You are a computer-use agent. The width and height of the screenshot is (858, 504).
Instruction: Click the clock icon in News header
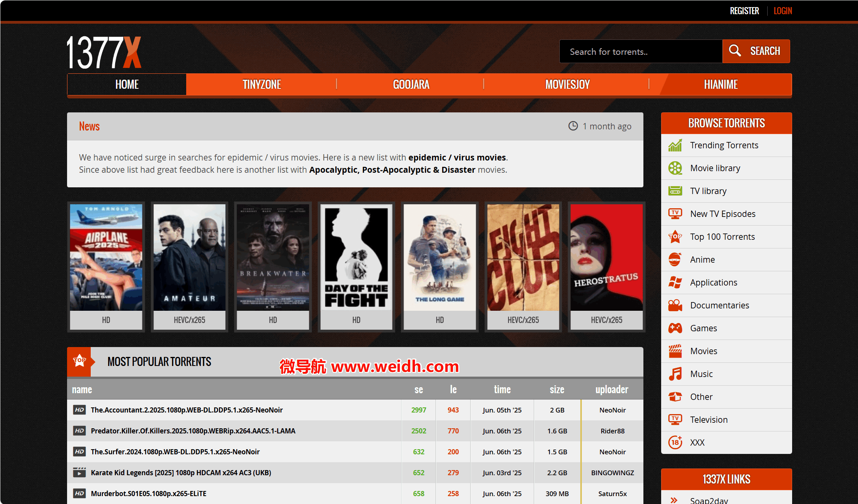573,126
